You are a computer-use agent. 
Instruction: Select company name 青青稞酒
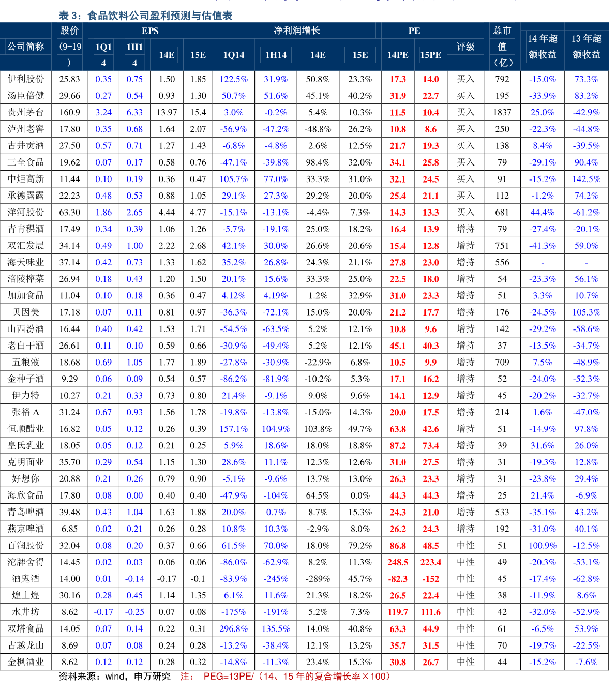pos(26,229)
